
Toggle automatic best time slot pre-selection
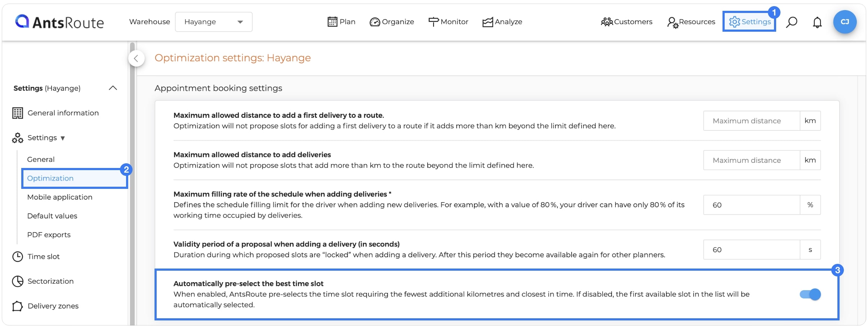coord(810,294)
